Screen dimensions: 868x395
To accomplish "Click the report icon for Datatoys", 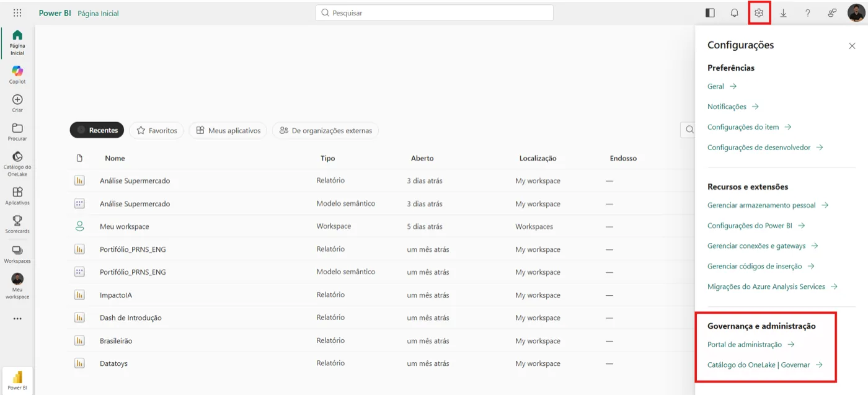I will pos(79,363).
